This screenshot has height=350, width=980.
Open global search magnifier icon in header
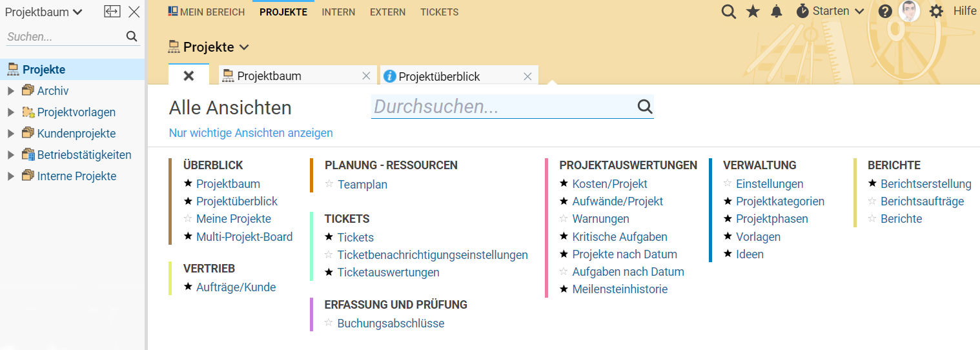[728, 12]
